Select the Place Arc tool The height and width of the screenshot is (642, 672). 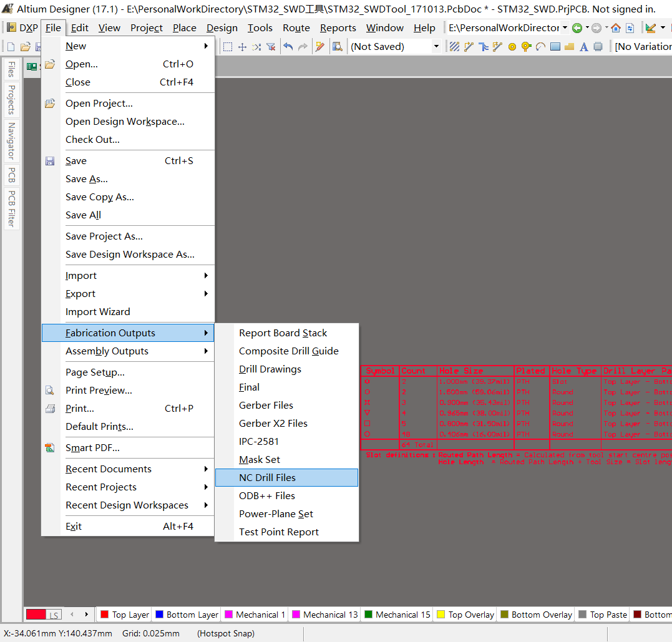coord(540,47)
